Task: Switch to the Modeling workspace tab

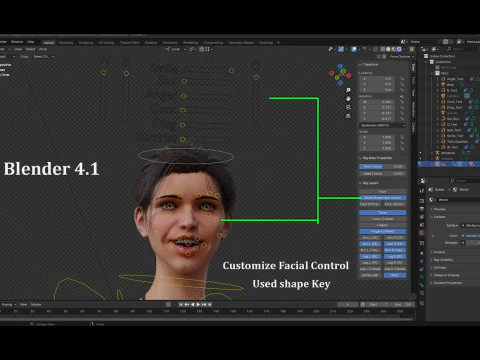Action: [x=66, y=43]
